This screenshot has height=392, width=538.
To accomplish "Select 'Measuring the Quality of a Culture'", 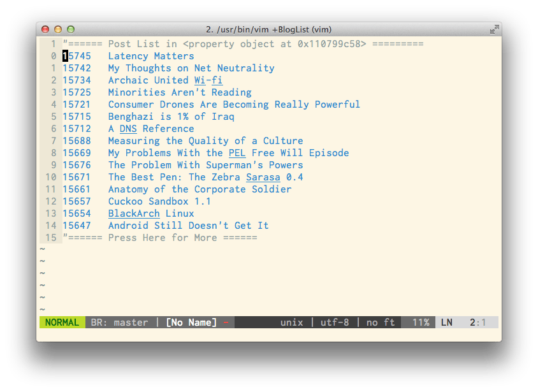I will (205, 141).
